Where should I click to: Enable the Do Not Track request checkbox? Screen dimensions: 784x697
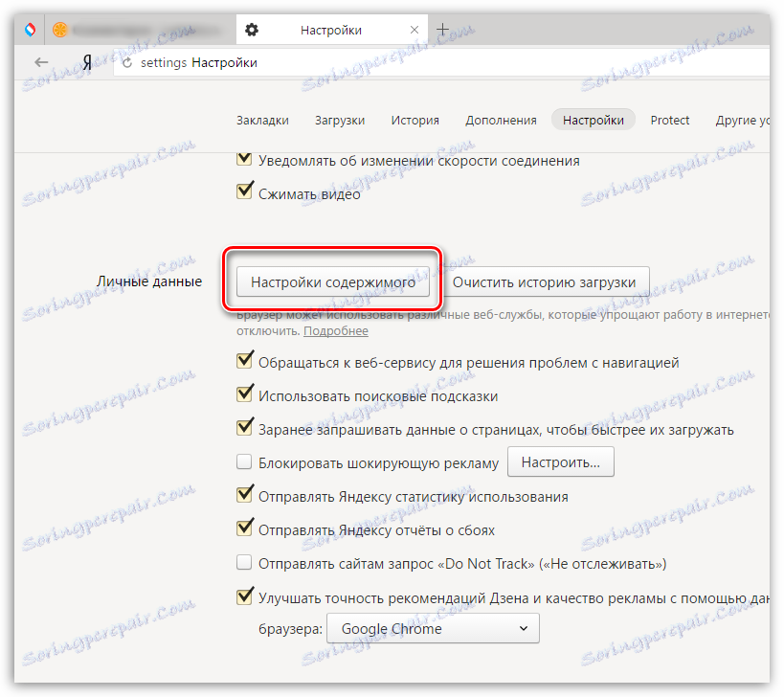point(244,563)
